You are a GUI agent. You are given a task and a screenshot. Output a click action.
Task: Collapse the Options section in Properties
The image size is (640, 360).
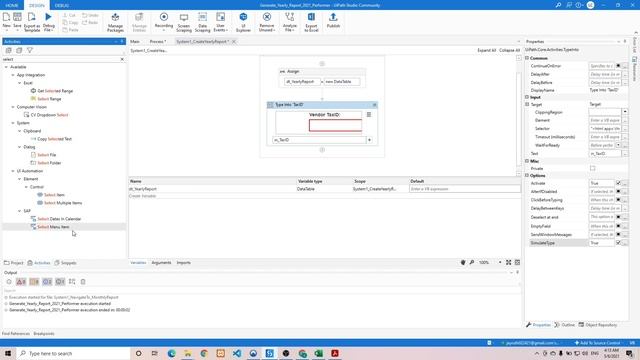click(x=527, y=176)
